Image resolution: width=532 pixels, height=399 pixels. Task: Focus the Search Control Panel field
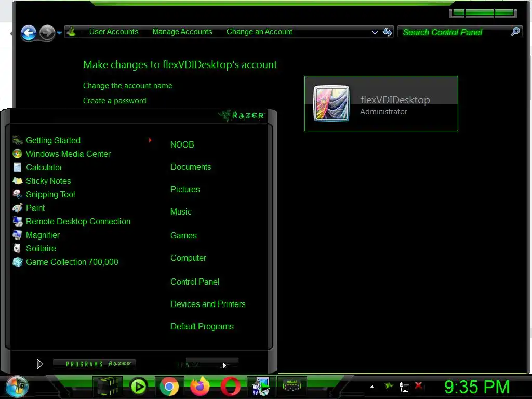[455, 32]
